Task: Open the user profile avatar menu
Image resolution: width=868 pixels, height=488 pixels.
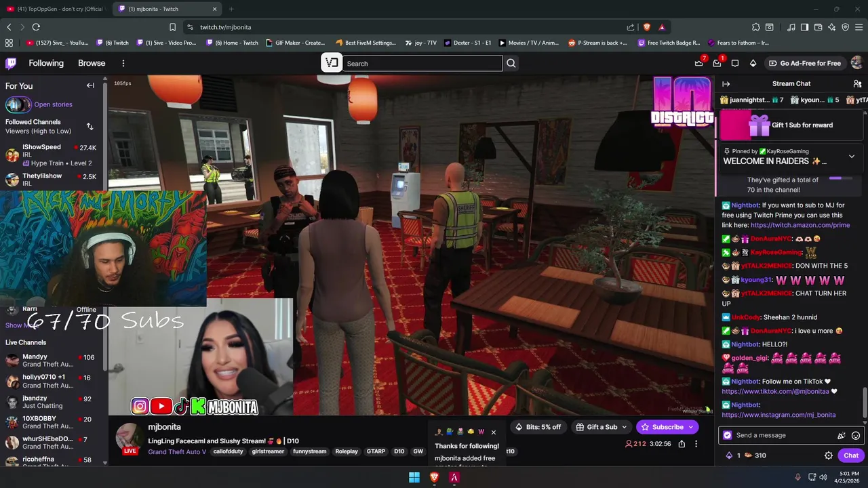Action: 856,63
